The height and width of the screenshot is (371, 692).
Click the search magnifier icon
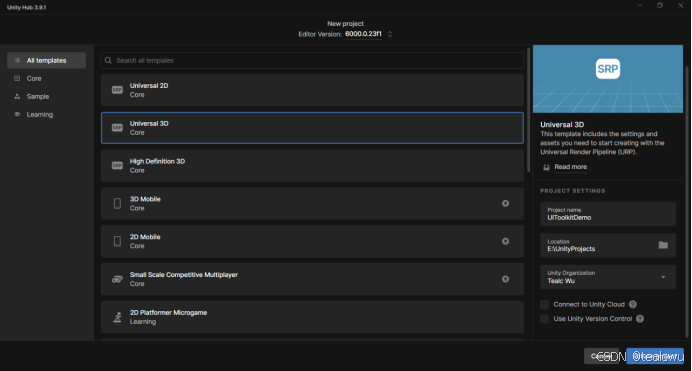(108, 60)
